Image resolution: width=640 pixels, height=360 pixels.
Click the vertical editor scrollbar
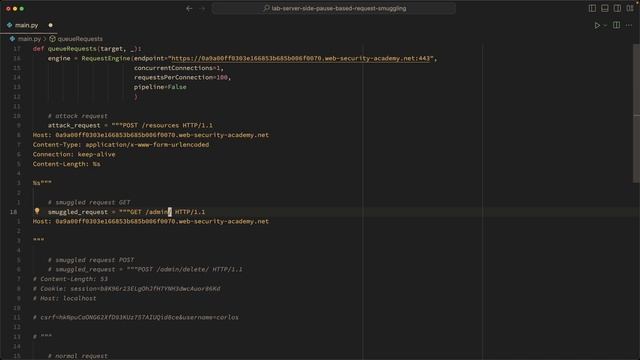tap(636, 114)
